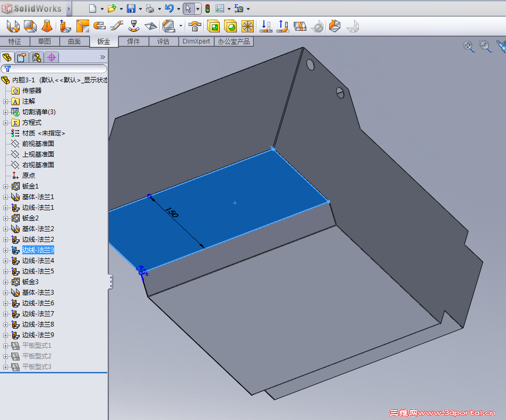Select the Hem tool
Image resolution: width=506 pixels, height=420 pixels.
99,25
